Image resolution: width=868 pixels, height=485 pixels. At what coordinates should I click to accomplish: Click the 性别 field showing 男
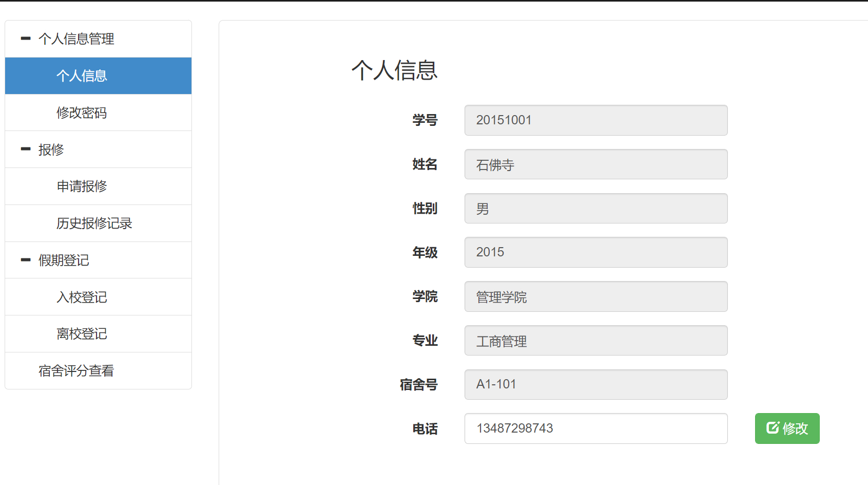[x=595, y=208]
